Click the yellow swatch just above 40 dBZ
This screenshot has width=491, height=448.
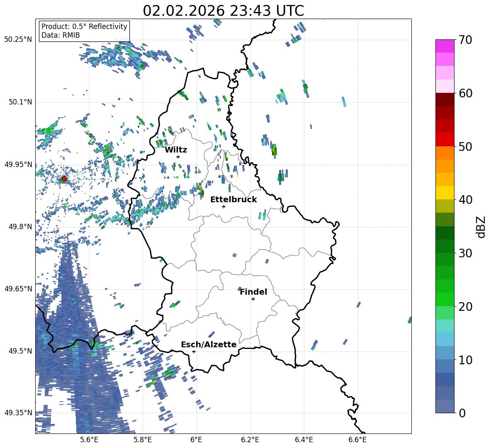pos(445,193)
